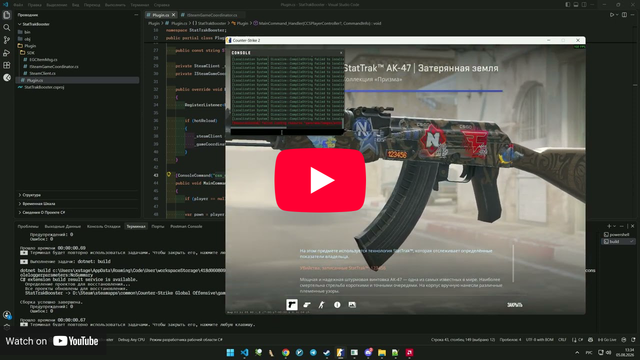
Task: Open video via Watch on YouTube link
Action: pyautogui.click(x=52, y=341)
